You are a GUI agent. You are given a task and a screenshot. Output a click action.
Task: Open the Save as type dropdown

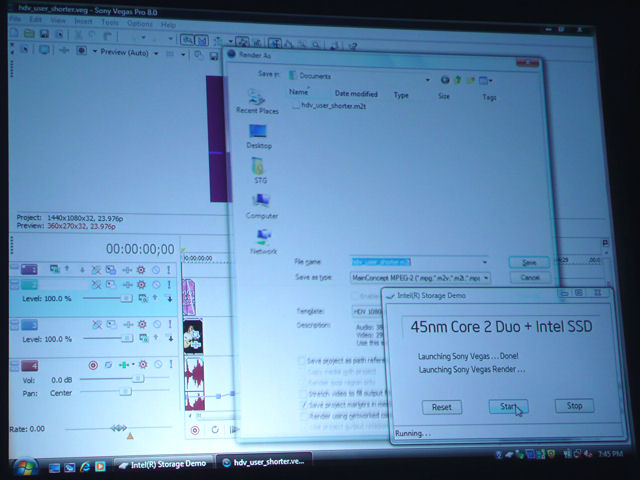pyautogui.click(x=486, y=278)
